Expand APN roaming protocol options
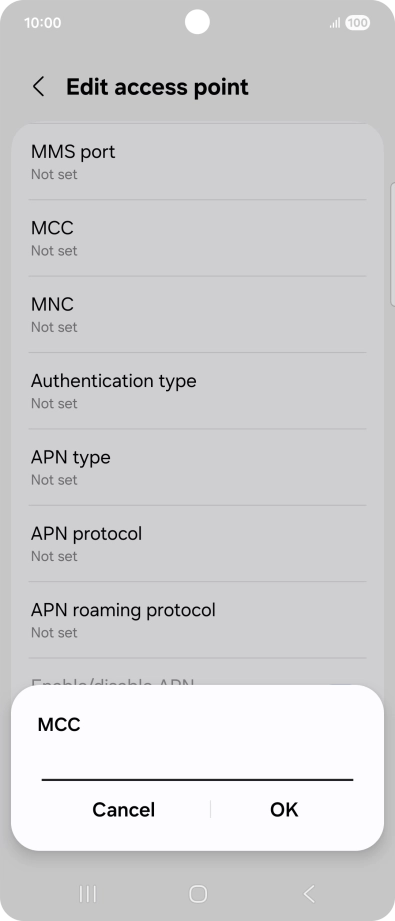The width and height of the screenshot is (395, 921). (198, 620)
